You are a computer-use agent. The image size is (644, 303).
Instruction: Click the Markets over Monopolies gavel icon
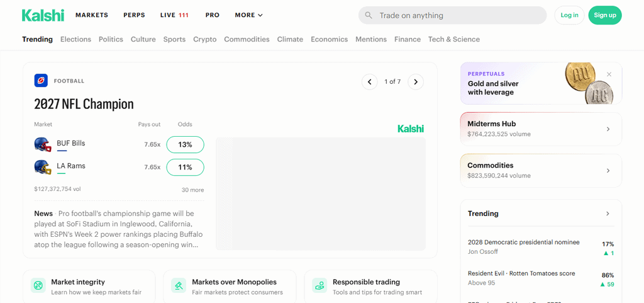pos(179,285)
